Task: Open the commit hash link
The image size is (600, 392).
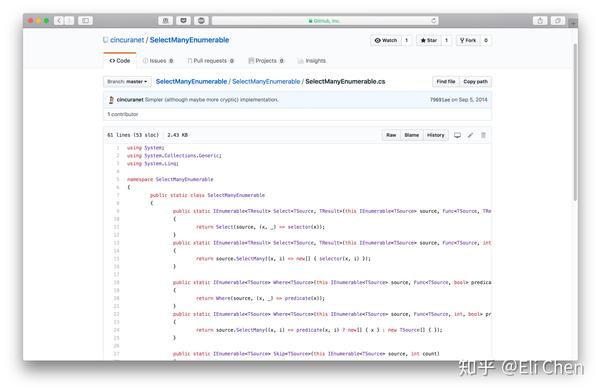Action: pos(440,100)
